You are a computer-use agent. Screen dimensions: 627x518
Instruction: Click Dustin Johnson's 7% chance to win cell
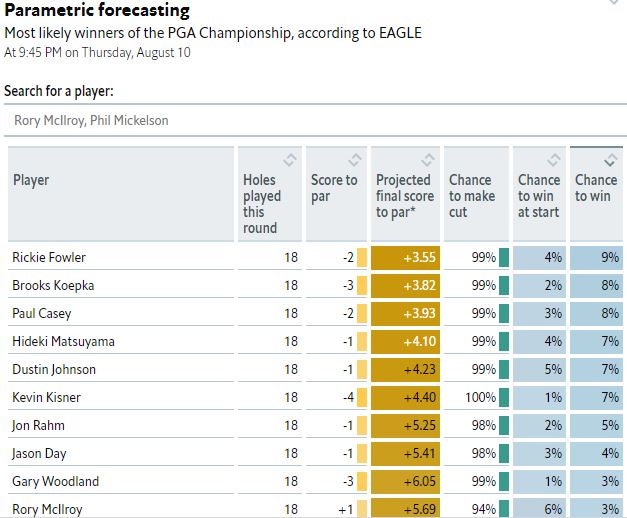tap(596, 369)
